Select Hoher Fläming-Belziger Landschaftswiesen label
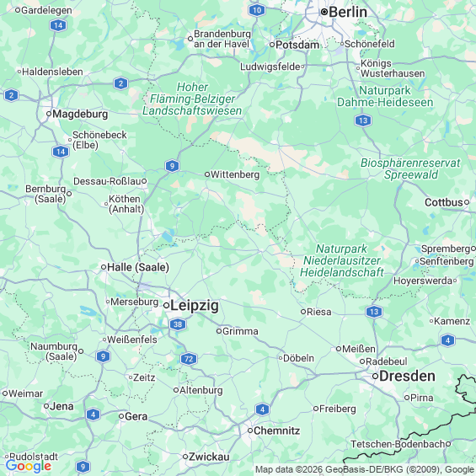The width and height of the screenshot is (476, 476). [x=192, y=99]
